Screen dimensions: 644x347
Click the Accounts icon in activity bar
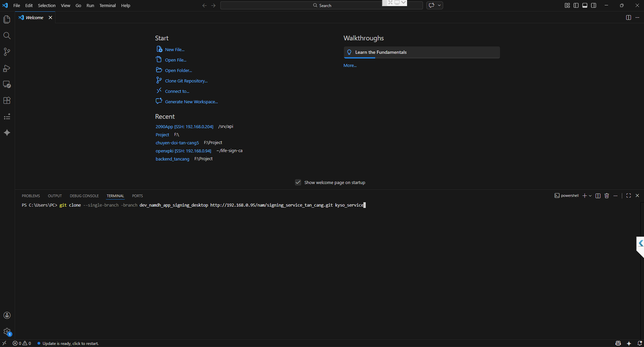(x=7, y=315)
